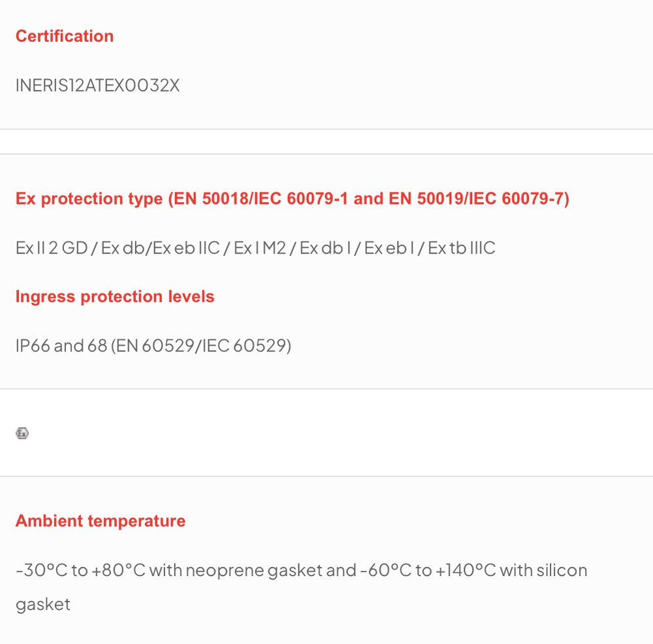653x644 pixels.
Task: Click the Certification heading
Action: [65, 36]
